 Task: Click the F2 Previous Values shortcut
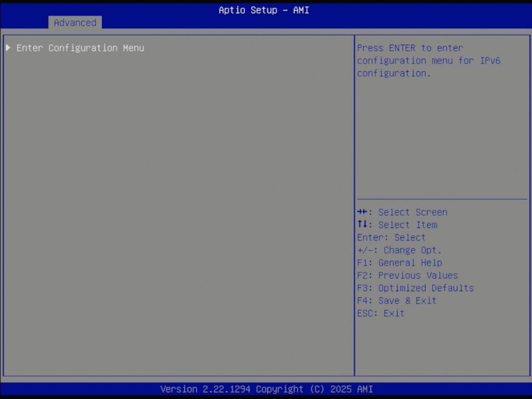click(x=407, y=275)
